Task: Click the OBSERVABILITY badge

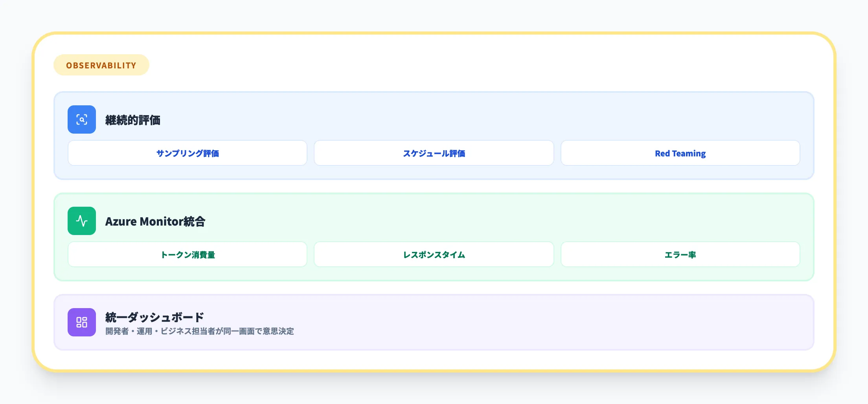Action: [101, 65]
